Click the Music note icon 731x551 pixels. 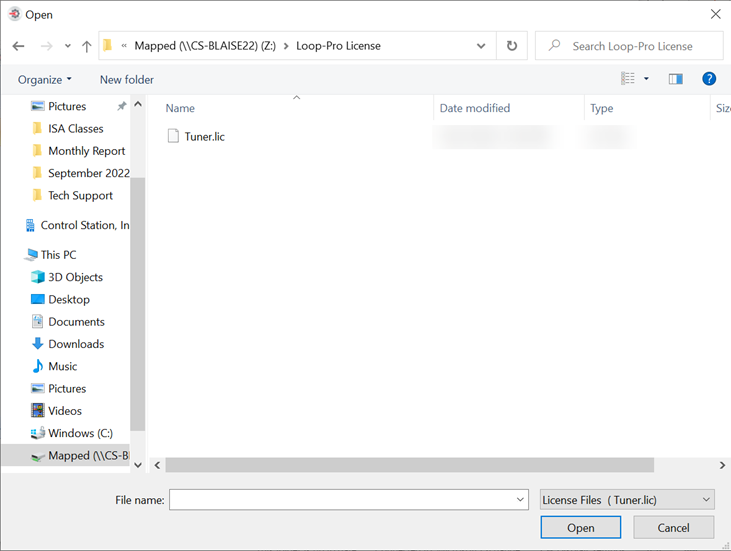(x=37, y=366)
